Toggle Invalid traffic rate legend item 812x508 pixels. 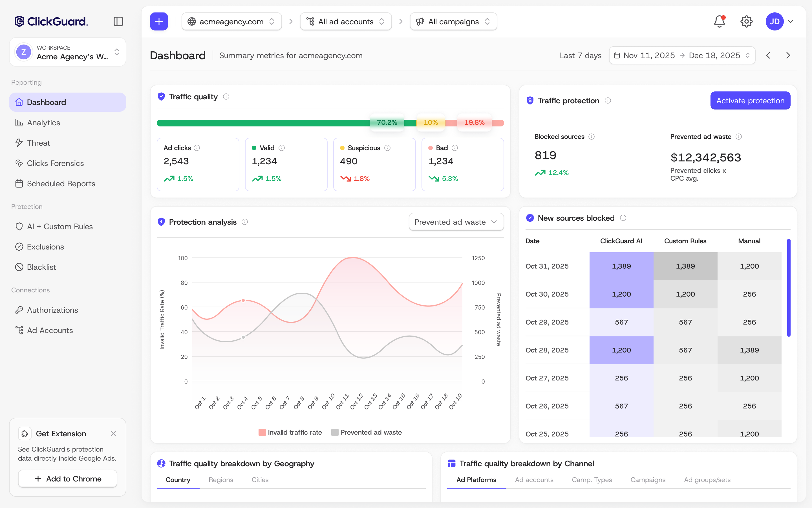click(290, 432)
